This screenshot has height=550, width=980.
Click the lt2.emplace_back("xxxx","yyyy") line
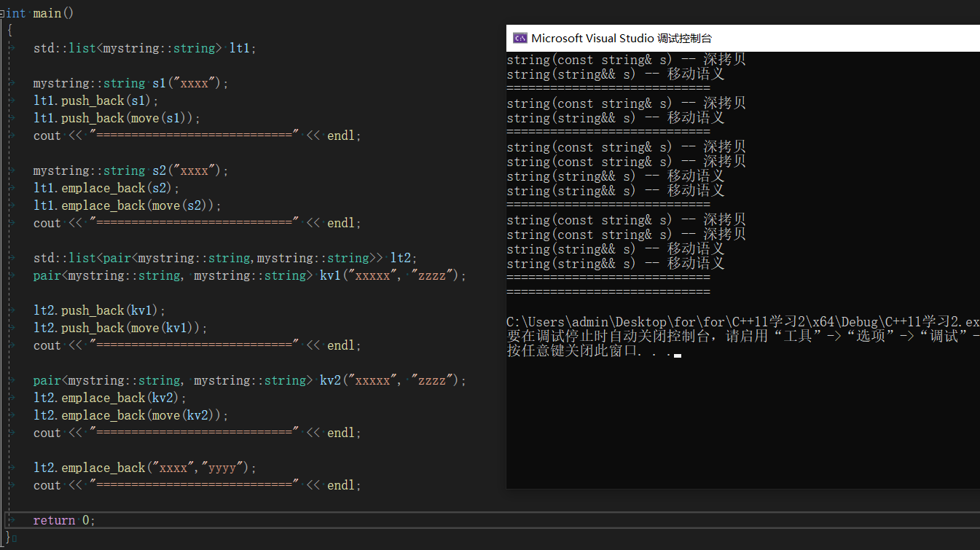pos(145,468)
